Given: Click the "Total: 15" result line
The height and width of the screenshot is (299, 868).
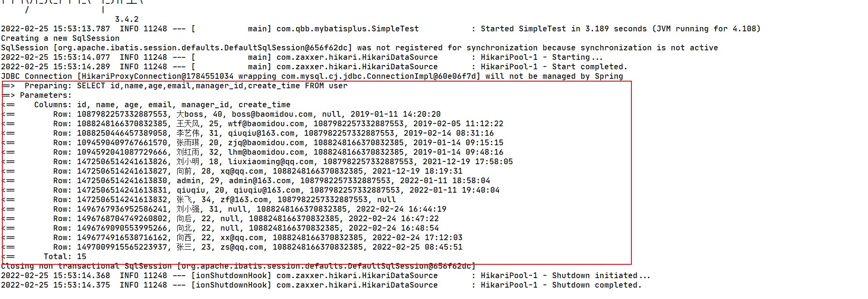Looking at the screenshot, I should pos(65,257).
